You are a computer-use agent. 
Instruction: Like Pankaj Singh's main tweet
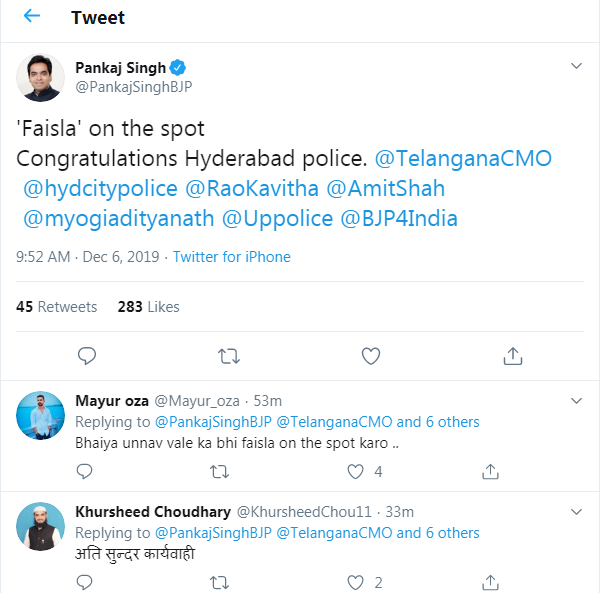(370, 355)
